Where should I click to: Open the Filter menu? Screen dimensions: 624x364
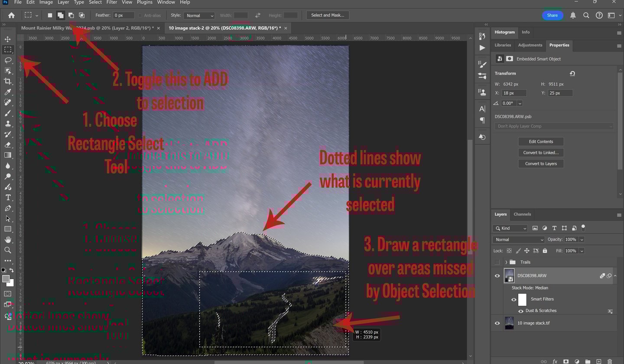pos(112,3)
